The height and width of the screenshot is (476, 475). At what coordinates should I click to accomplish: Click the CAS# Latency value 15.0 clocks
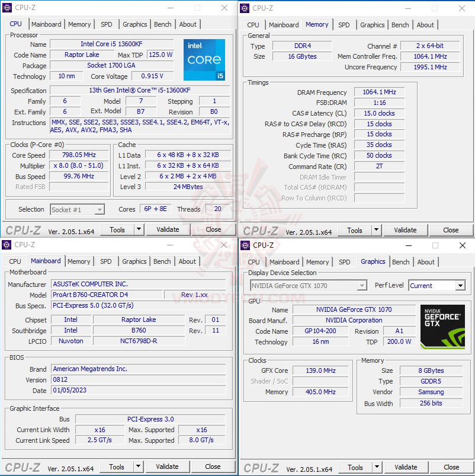click(379, 113)
